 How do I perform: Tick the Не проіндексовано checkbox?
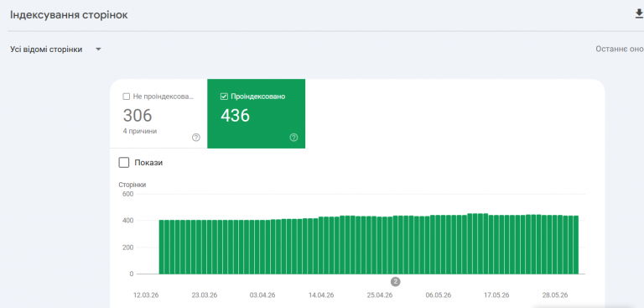[127, 97]
